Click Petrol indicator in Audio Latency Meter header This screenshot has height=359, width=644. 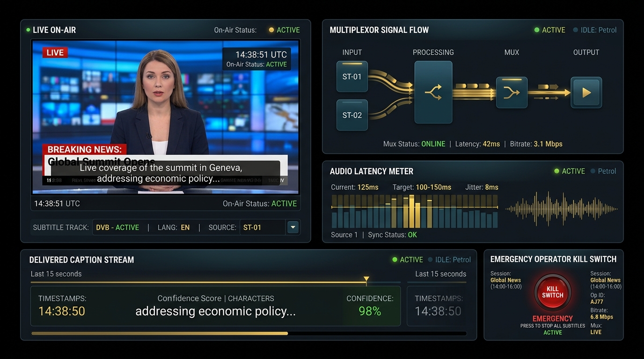pyautogui.click(x=603, y=171)
